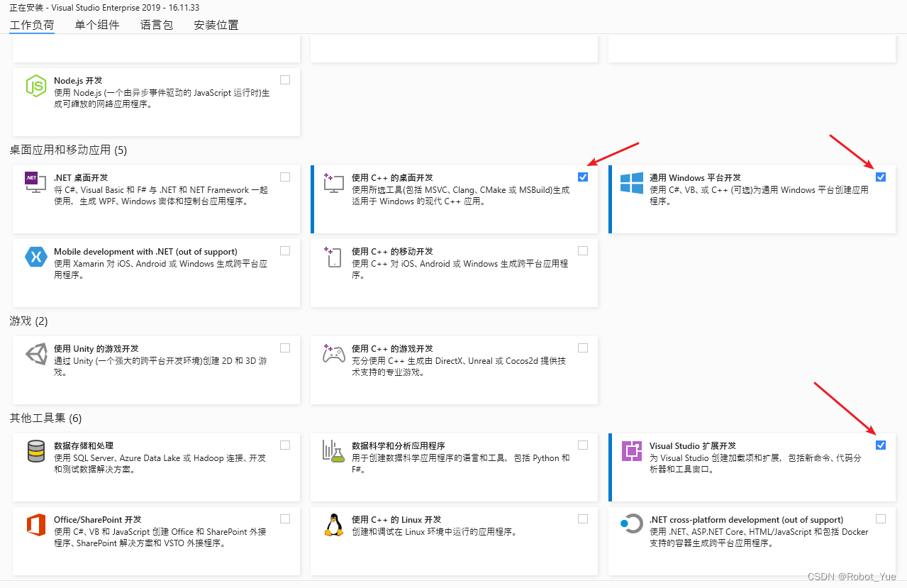Click the data science flask icon

click(333, 451)
